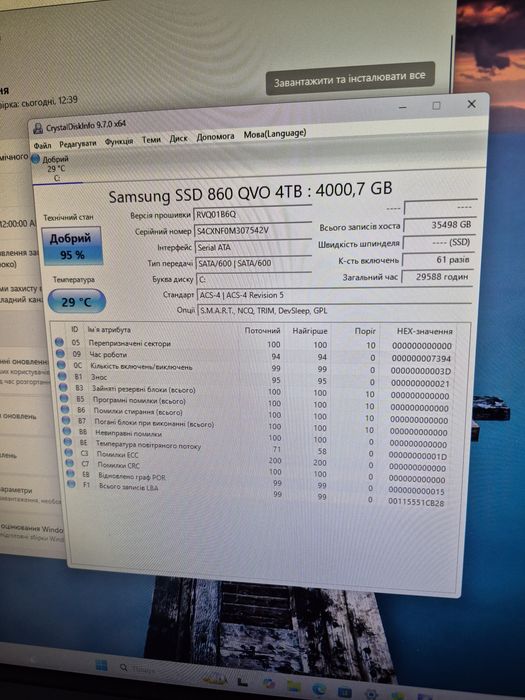Click status icon of Помилки CRC row

tap(70, 463)
